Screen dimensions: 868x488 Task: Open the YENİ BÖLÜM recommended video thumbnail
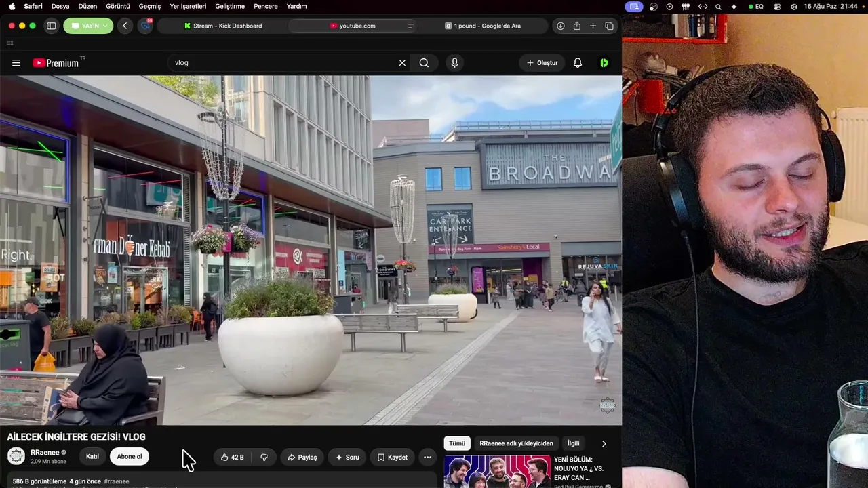(x=497, y=472)
